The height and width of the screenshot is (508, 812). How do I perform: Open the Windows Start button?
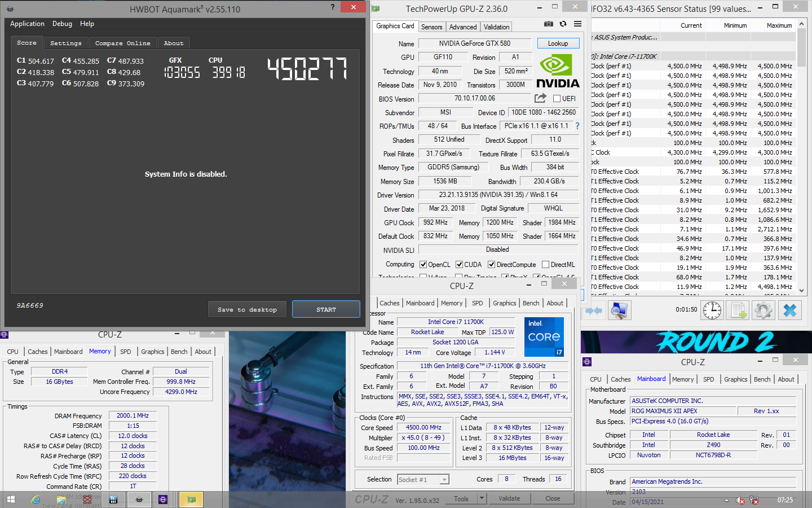[x=11, y=500]
